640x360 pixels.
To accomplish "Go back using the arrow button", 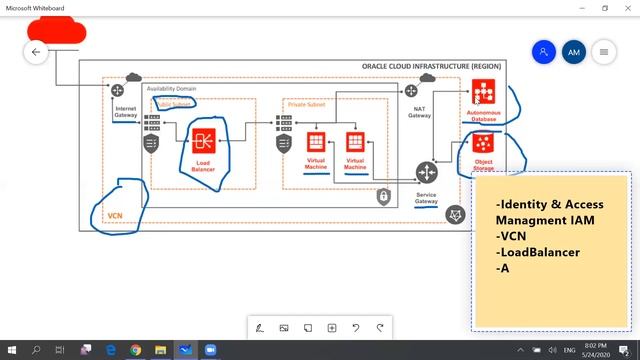I will 36,52.
